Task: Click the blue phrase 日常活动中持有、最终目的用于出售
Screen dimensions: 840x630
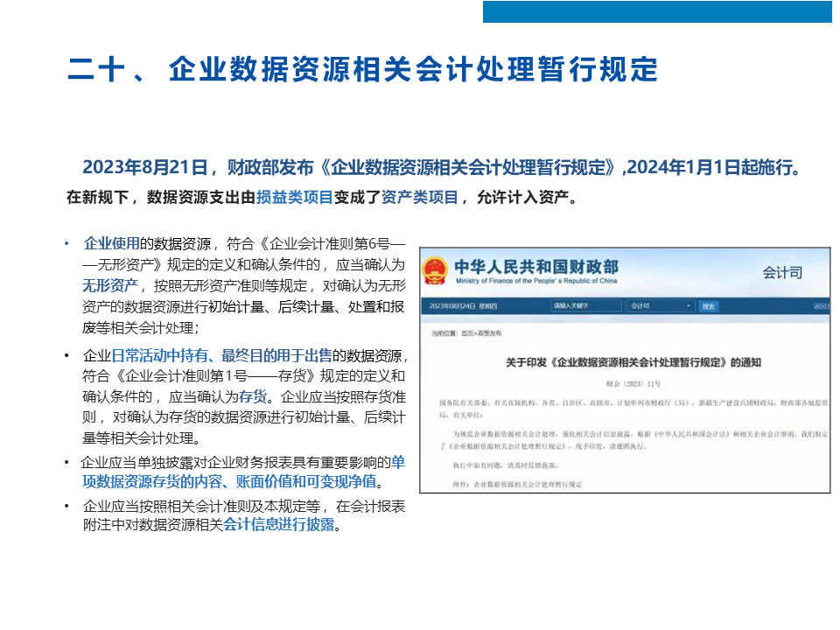Action: point(221,356)
